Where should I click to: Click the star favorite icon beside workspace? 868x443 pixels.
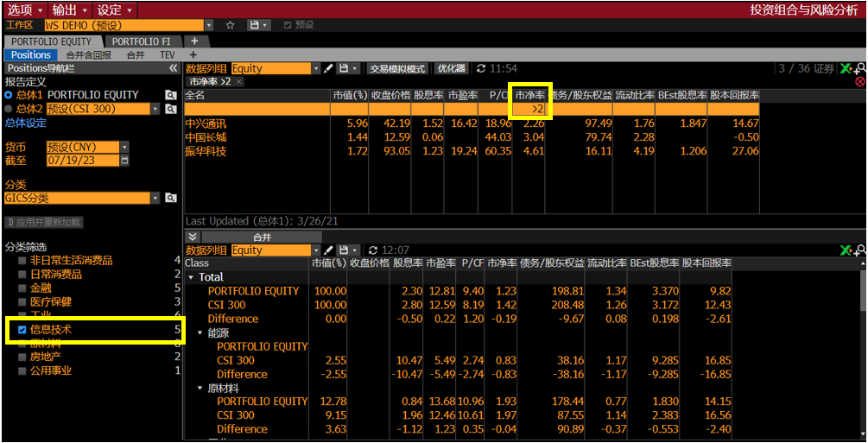pos(231,25)
